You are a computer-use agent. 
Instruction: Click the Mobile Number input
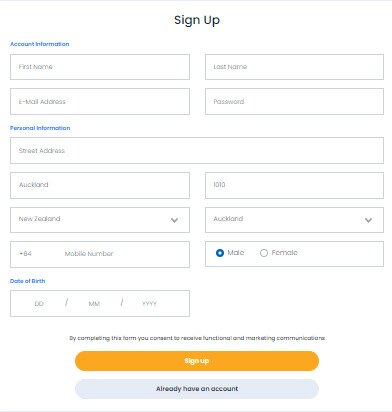point(123,254)
